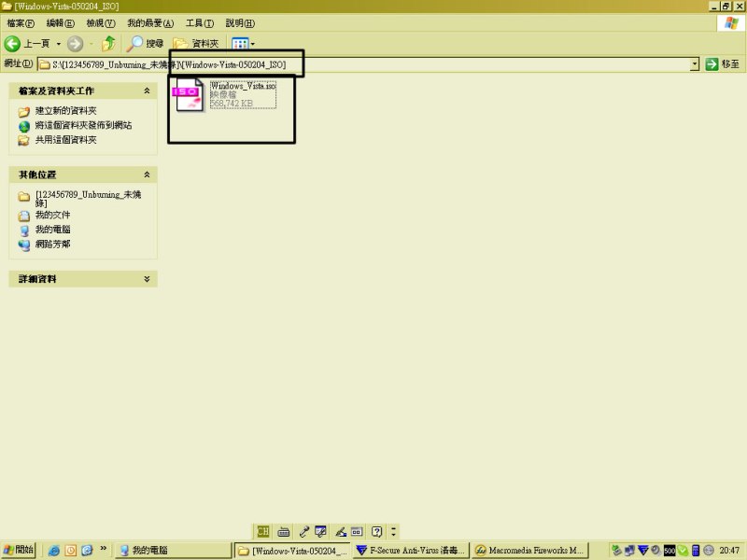Viewport: 747px width, 560px height.
Task: Click the Start (開始) button
Action: (19, 550)
